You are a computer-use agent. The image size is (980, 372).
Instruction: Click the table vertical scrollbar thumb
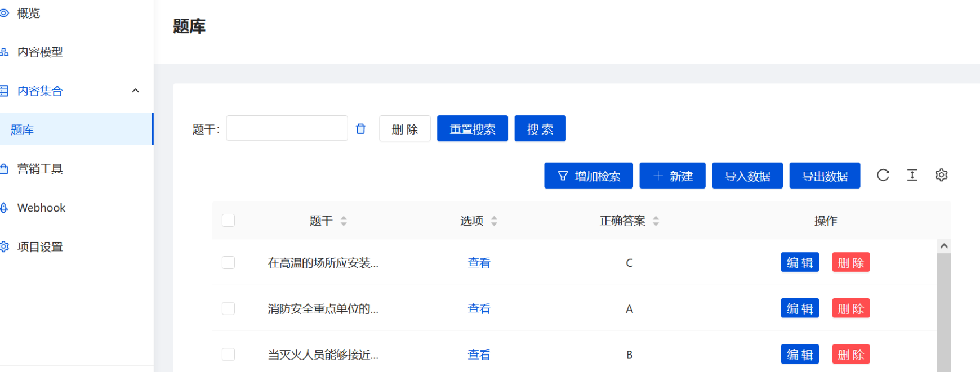pyautogui.click(x=944, y=312)
